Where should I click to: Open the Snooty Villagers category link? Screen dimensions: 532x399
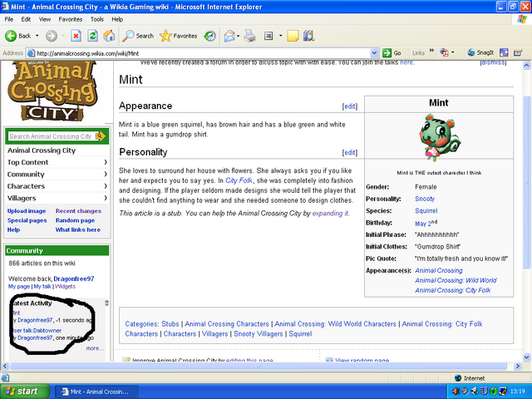click(x=259, y=334)
